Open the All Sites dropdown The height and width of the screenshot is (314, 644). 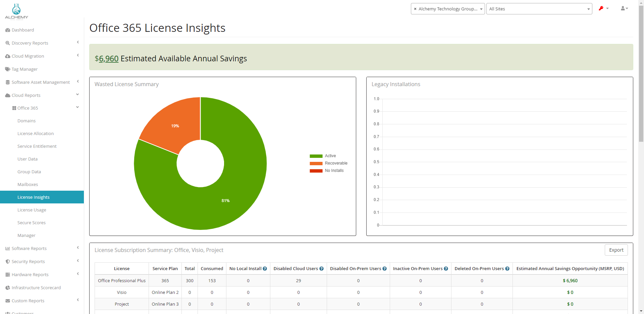pyautogui.click(x=539, y=9)
